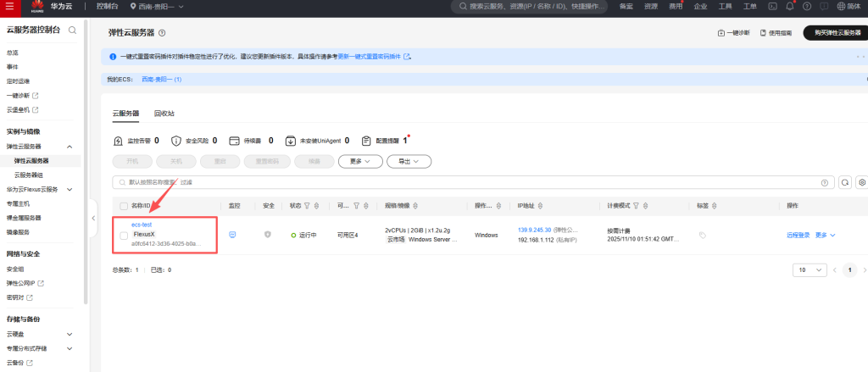Click the 购买弹性云服务器 button
Image resolution: width=868 pixels, height=372 pixels.
click(832, 32)
